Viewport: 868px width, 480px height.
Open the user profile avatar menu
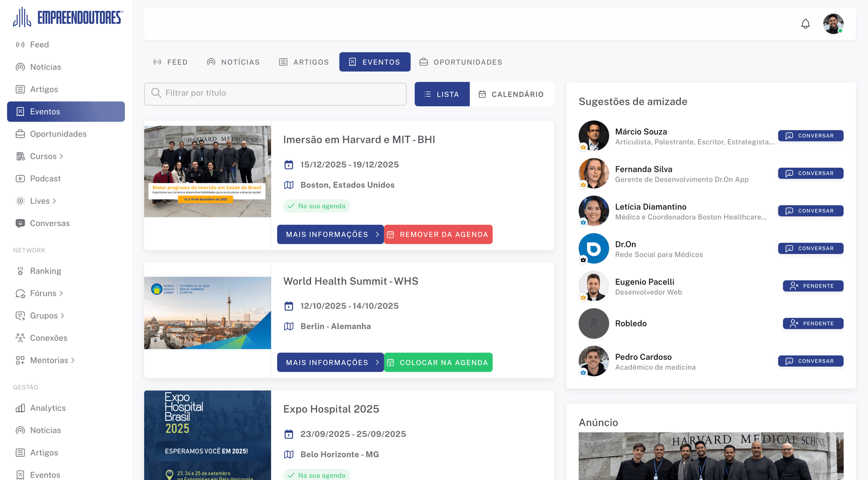833,24
